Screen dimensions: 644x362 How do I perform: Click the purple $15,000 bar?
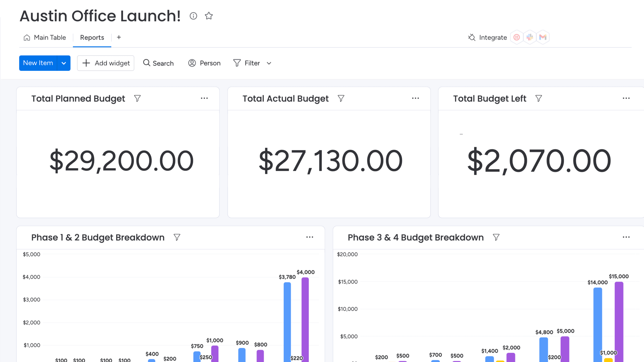(619, 322)
